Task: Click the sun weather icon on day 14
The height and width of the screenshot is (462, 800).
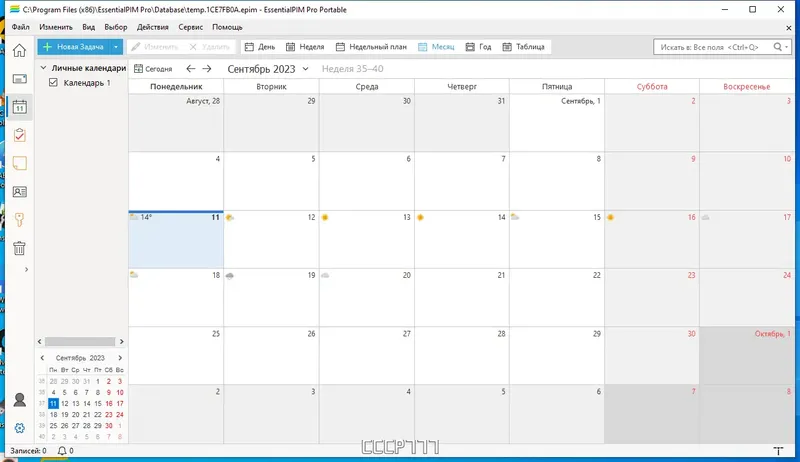Action: [420, 218]
